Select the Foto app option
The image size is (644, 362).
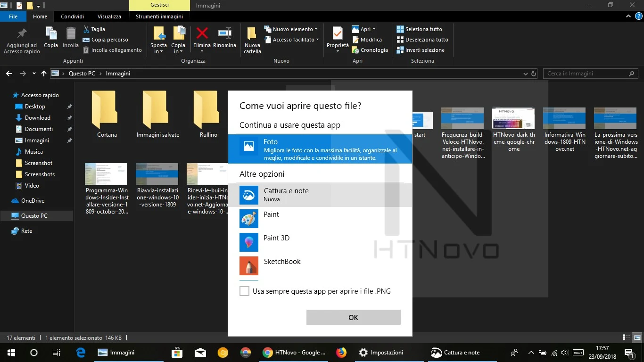click(x=320, y=149)
